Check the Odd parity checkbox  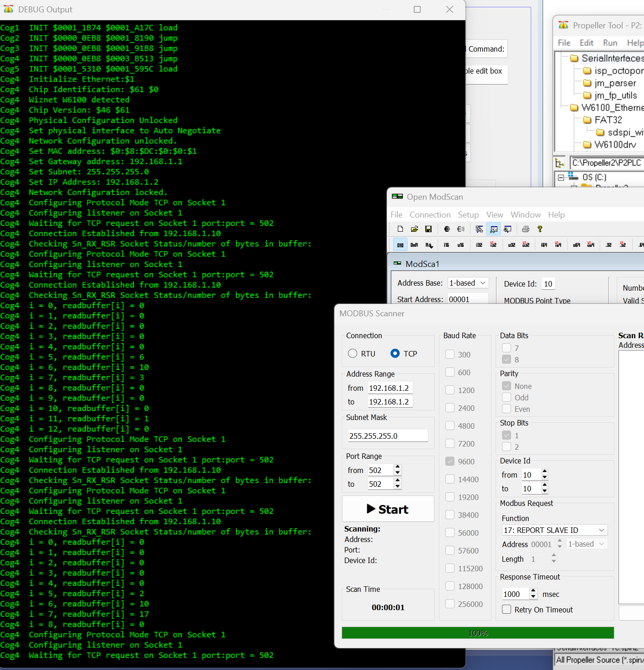(x=507, y=397)
